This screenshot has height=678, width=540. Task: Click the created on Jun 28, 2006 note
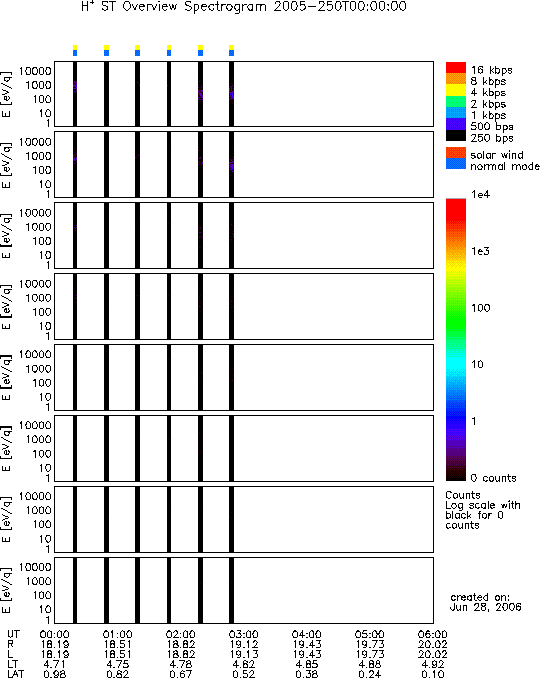coord(485,602)
